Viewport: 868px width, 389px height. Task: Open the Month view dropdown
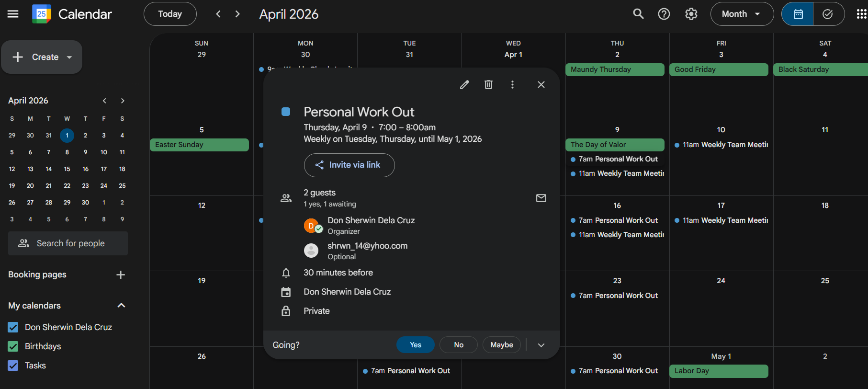tap(742, 14)
